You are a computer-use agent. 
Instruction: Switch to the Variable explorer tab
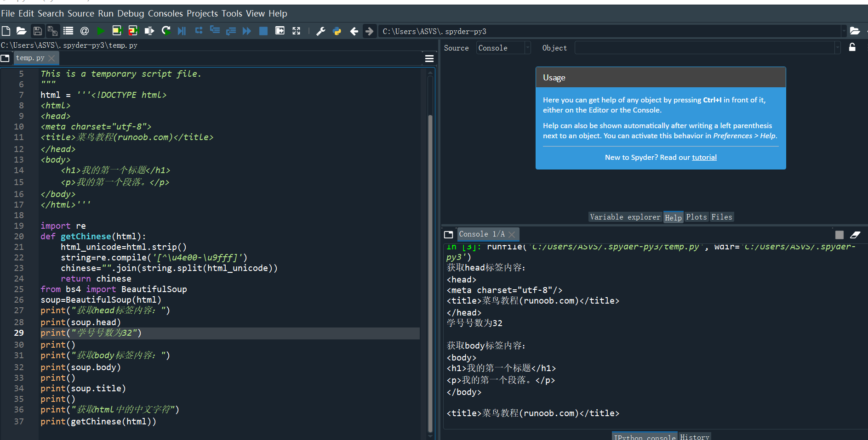[x=625, y=217]
